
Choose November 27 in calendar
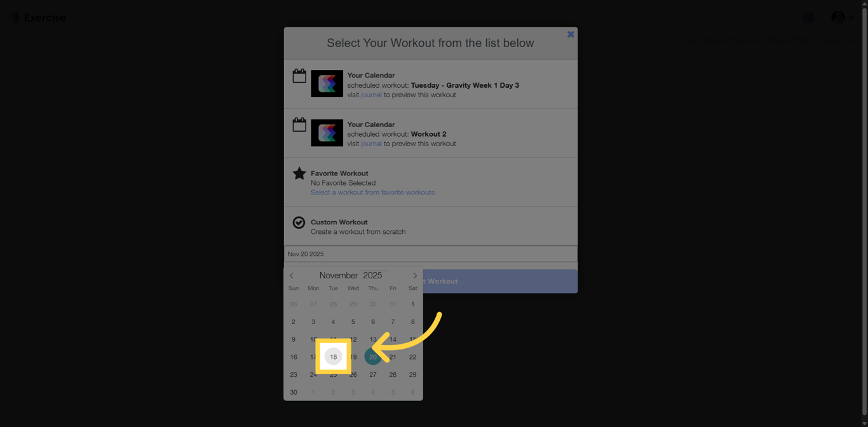(x=373, y=375)
